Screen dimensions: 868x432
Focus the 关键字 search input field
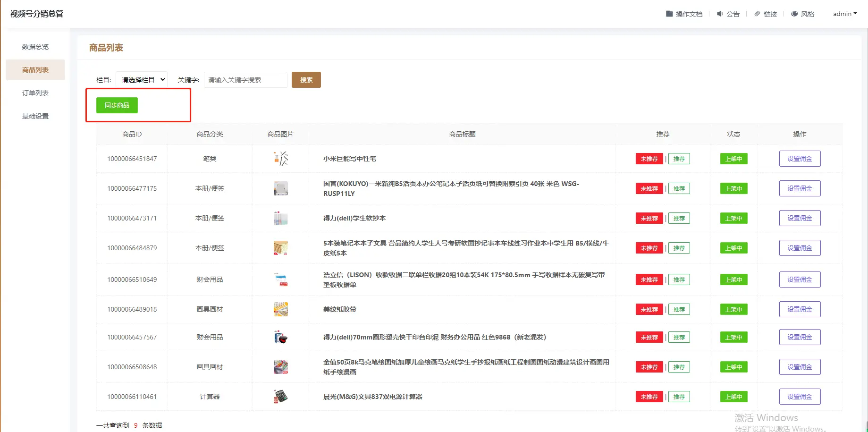(245, 80)
